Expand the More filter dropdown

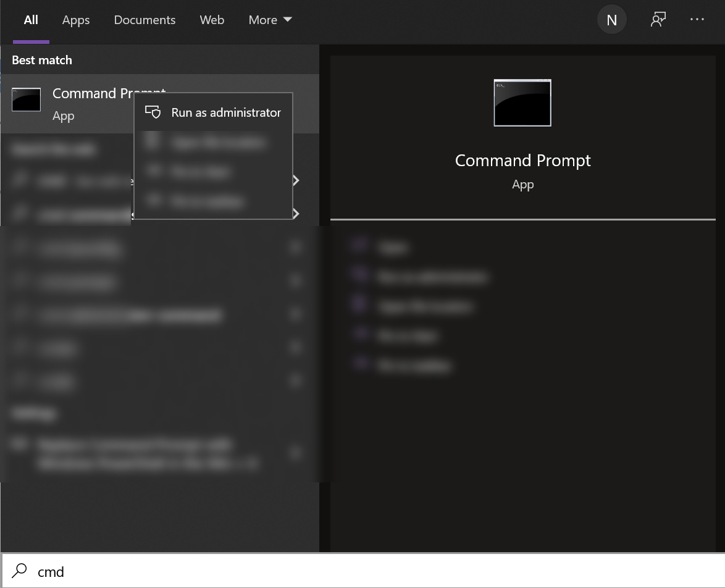pyautogui.click(x=270, y=19)
